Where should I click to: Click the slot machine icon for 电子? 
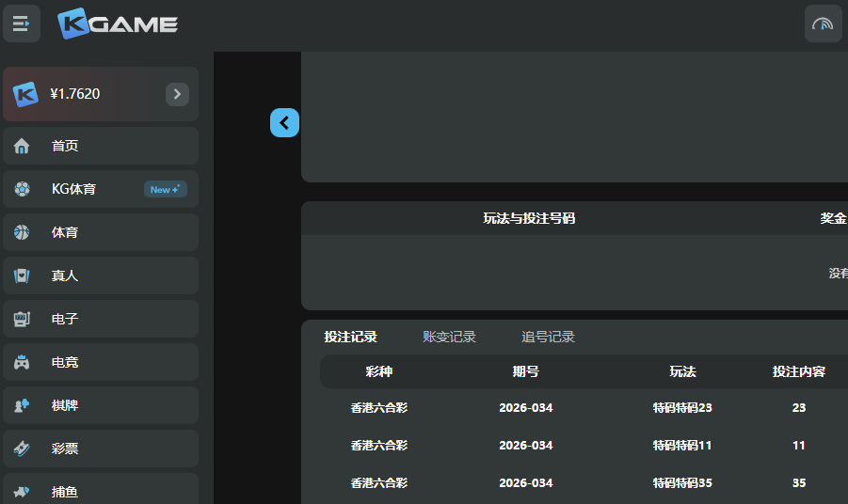(x=22, y=319)
